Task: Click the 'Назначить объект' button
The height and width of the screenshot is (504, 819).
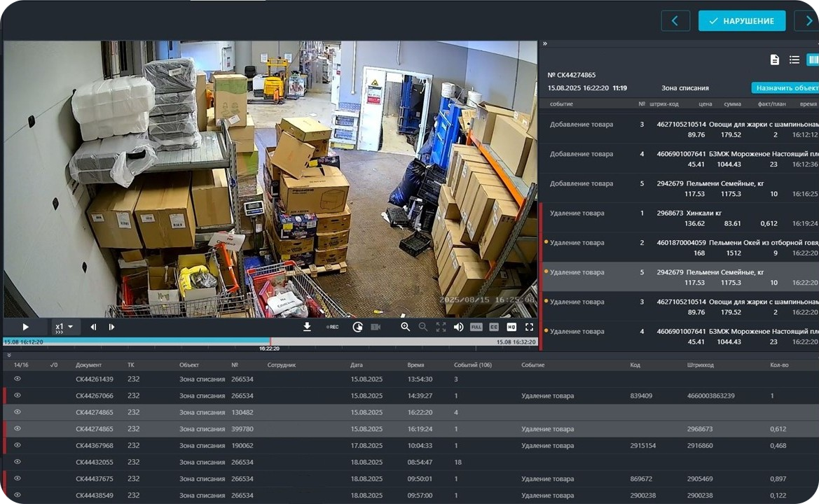Action: point(785,88)
